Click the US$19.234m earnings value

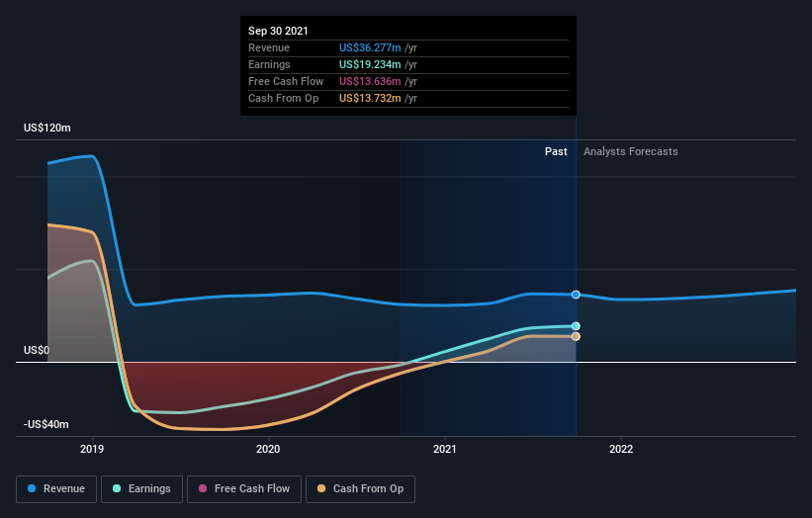pos(370,64)
